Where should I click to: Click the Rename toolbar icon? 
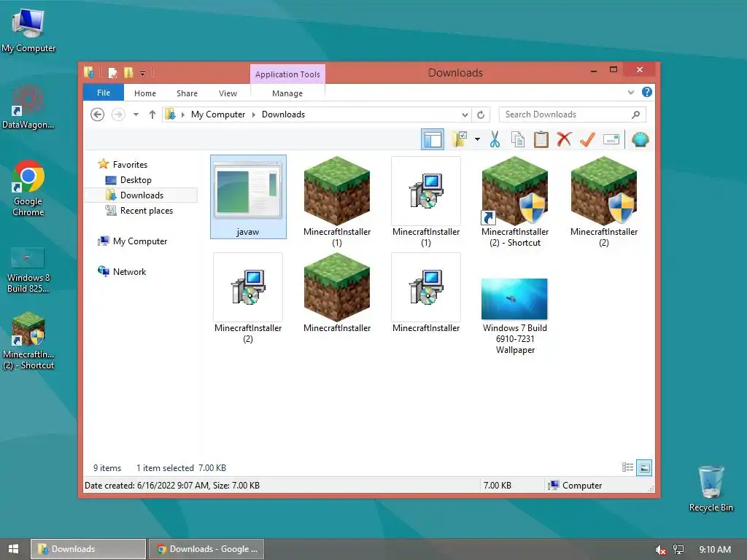tap(611, 139)
